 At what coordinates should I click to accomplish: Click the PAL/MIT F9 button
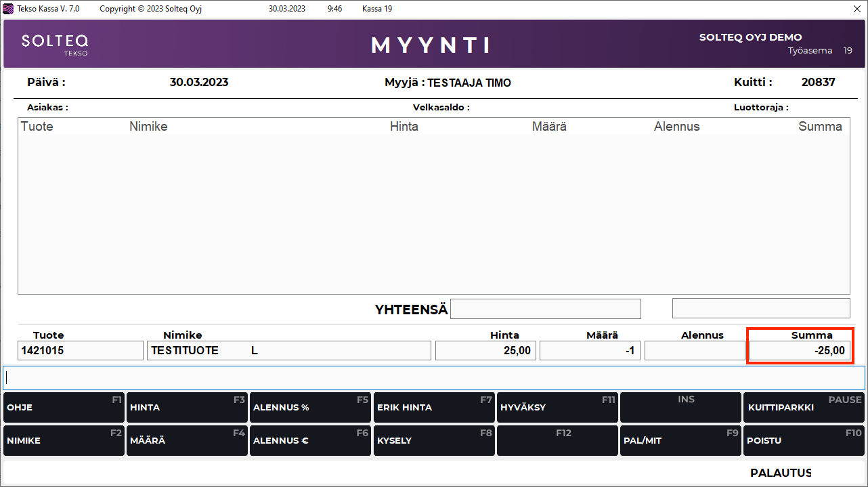pyautogui.click(x=680, y=441)
